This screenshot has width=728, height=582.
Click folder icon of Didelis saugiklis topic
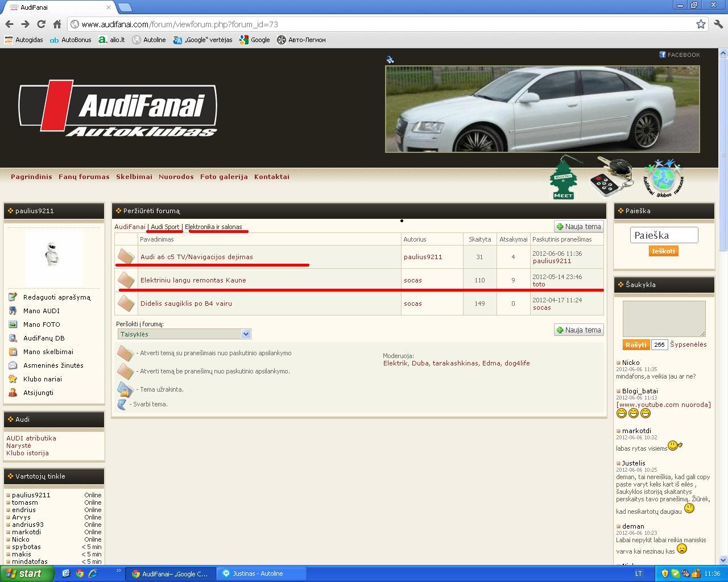tap(126, 303)
